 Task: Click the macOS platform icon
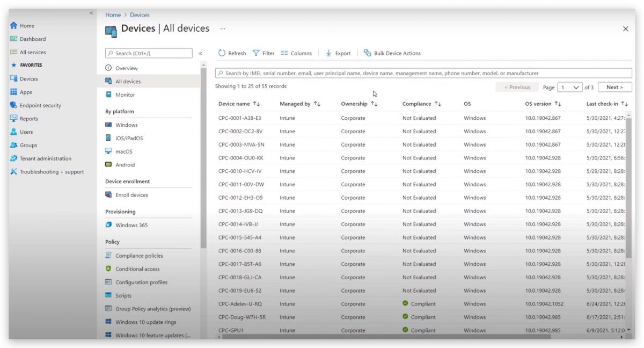[x=108, y=151]
